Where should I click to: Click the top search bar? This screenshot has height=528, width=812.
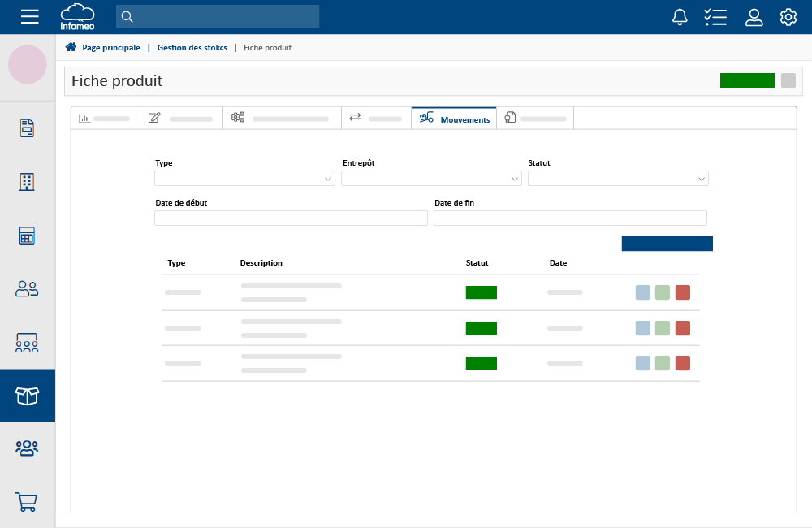click(218, 16)
